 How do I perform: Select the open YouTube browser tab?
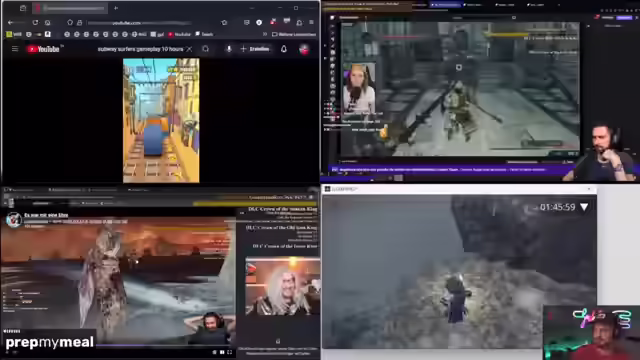(70, 8)
